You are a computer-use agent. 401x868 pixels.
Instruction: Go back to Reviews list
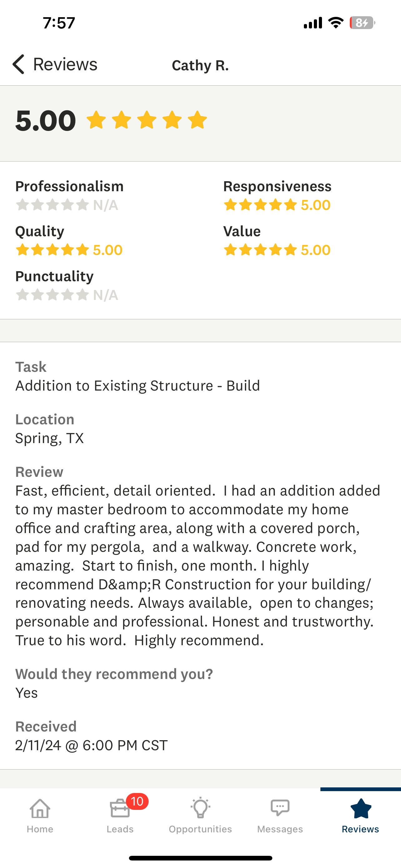[x=65, y=64]
